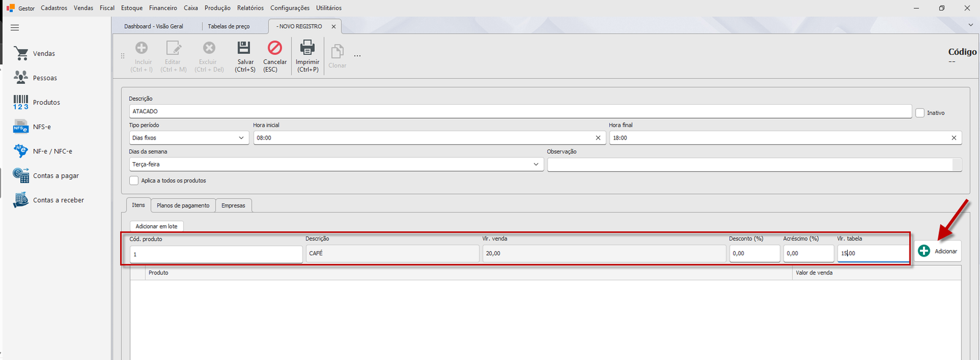
Task: Click the Imprimir printer icon
Action: [307, 48]
